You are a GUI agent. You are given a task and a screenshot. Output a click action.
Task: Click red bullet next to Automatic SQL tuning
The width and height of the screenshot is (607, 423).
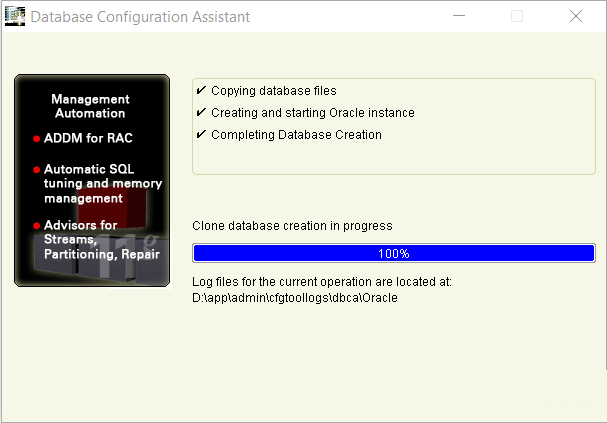click(x=36, y=170)
